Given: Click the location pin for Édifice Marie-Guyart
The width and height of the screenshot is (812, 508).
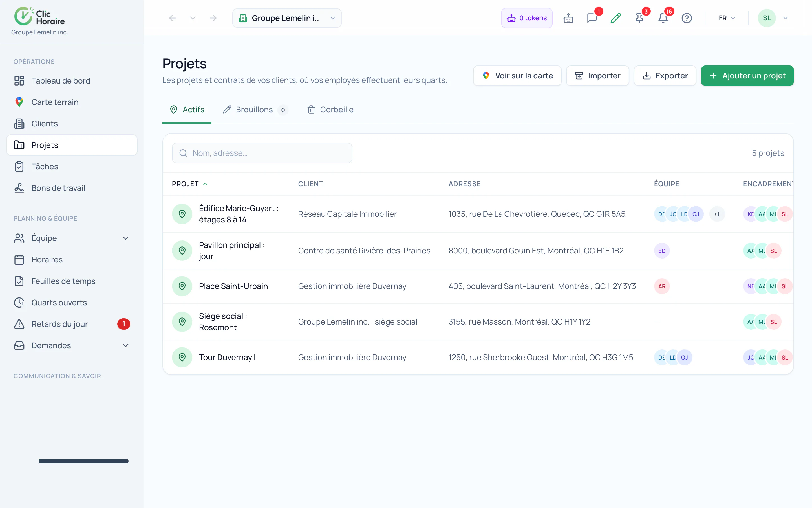Looking at the screenshot, I should coord(182,214).
